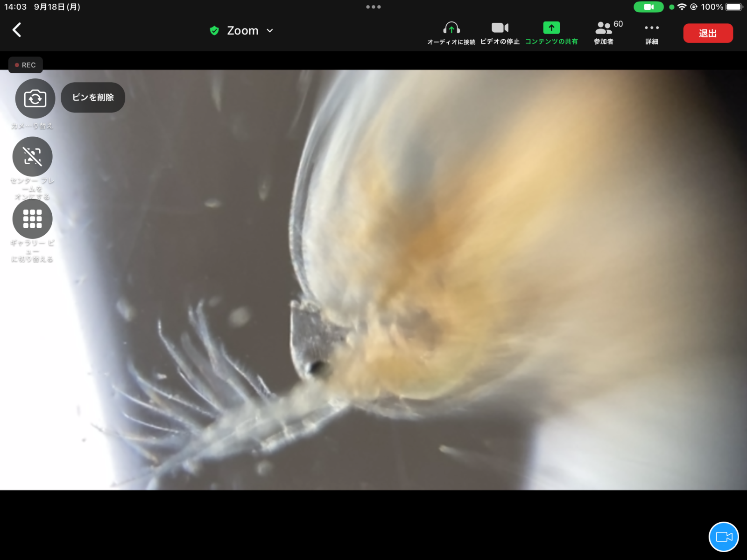
Task: Check the green encryption shield icon
Action: [x=214, y=31]
